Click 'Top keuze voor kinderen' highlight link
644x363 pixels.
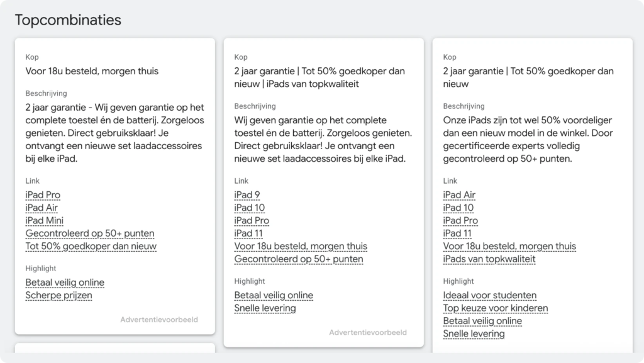[x=495, y=308]
